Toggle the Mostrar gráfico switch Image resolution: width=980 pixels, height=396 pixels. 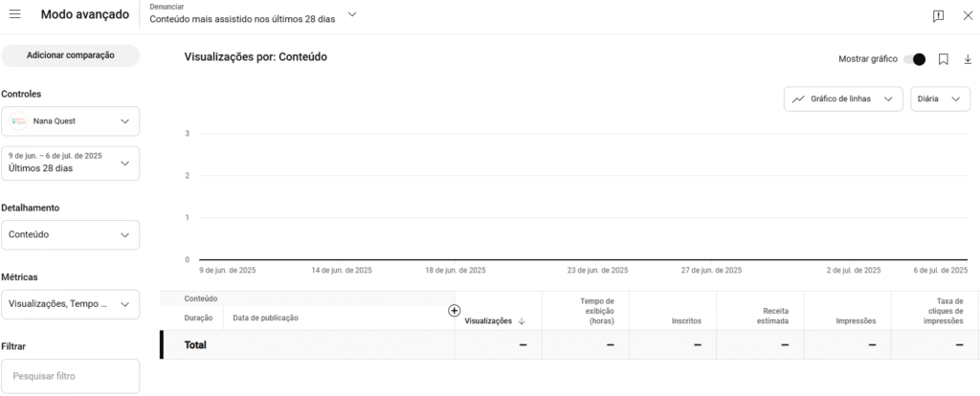click(x=914, y=59)
